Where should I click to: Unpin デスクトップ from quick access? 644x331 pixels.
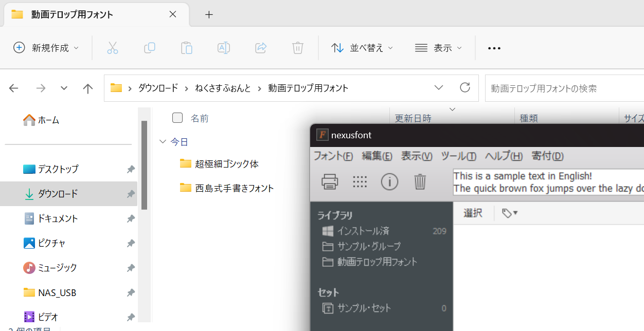(x=130, y=169)
